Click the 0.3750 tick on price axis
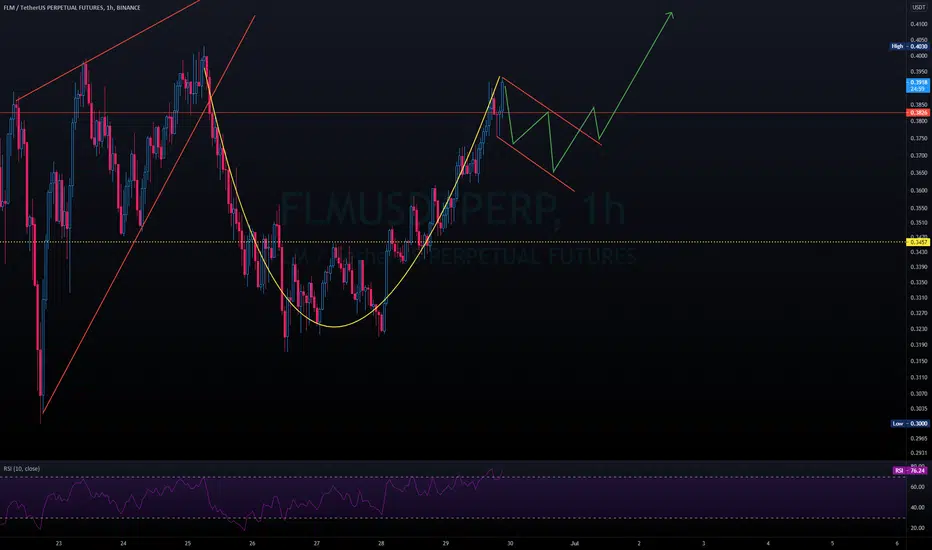 pos(919,139)
